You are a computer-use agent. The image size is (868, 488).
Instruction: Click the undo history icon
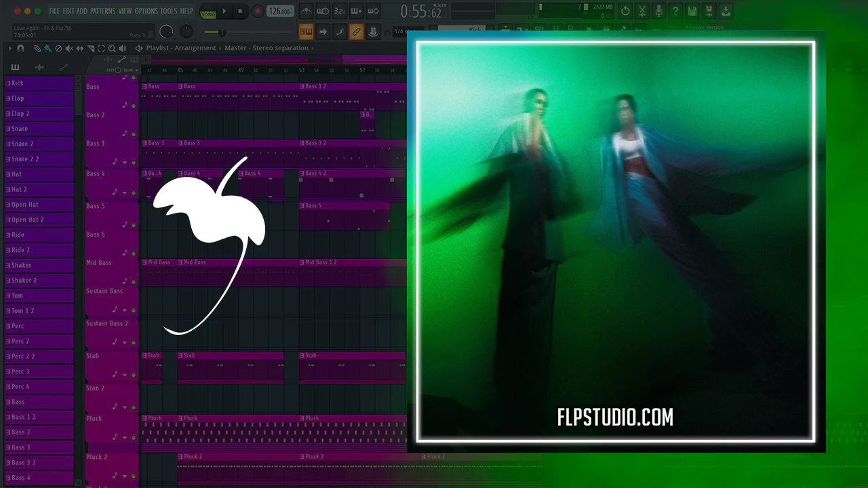point(625,11)
